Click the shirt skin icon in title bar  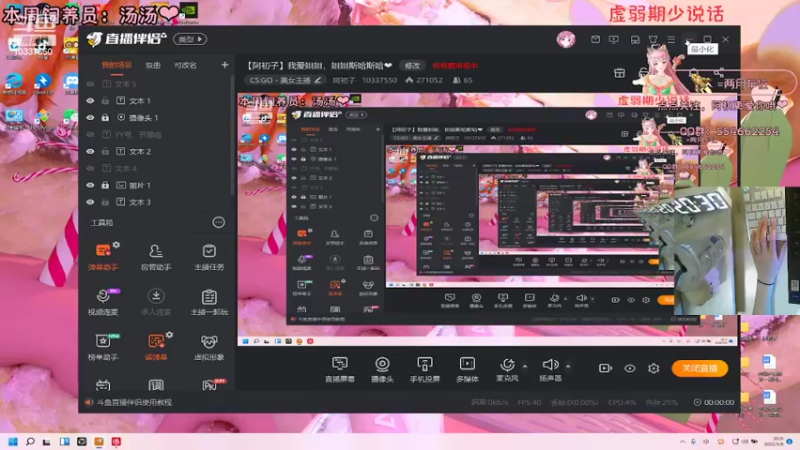[653, 39]
